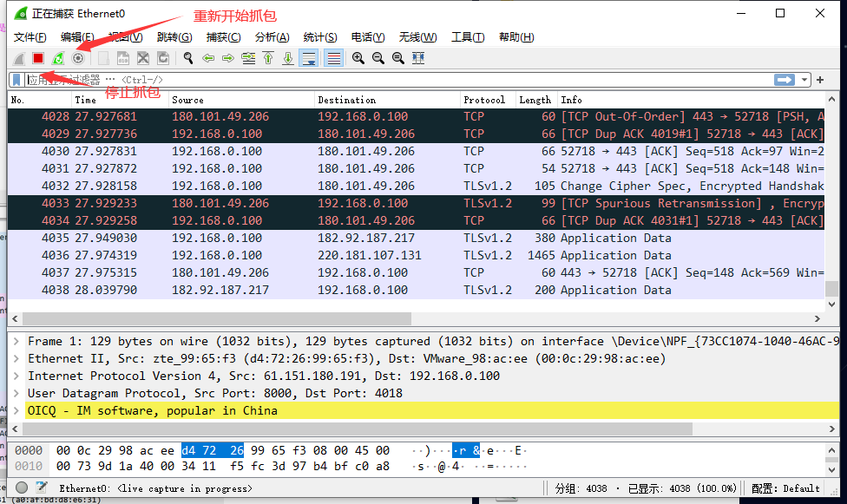Expand the Ethernet II details row
Screen dimensions: 847x504
pos(16,358)
